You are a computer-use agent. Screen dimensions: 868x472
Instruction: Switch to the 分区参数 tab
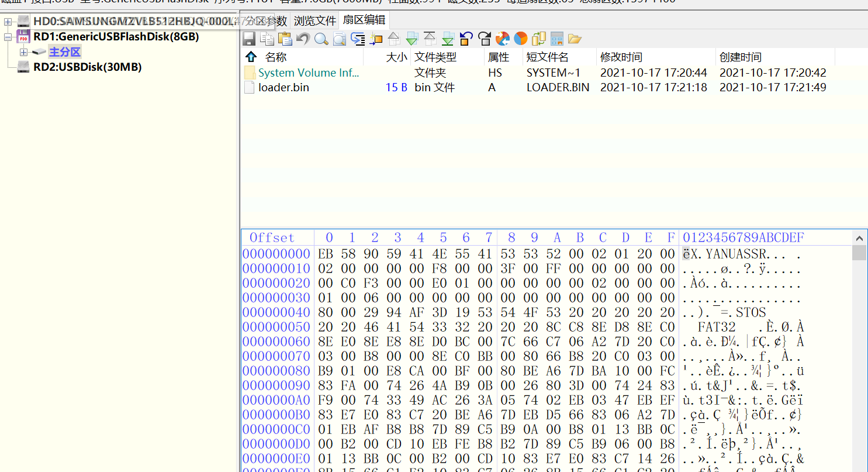267,21
